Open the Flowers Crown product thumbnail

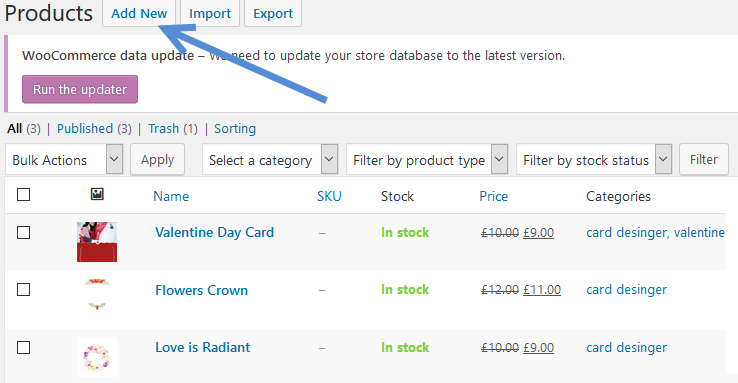[x=97, y=295]
